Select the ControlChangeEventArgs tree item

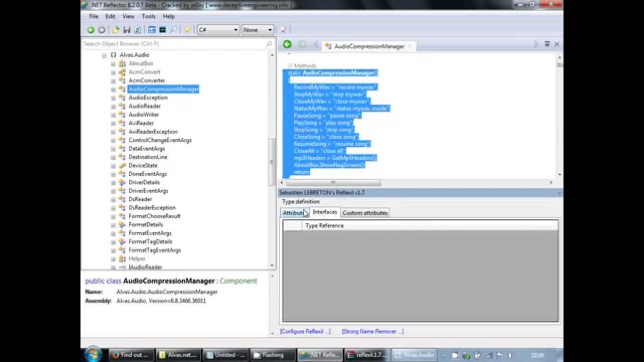160,140
